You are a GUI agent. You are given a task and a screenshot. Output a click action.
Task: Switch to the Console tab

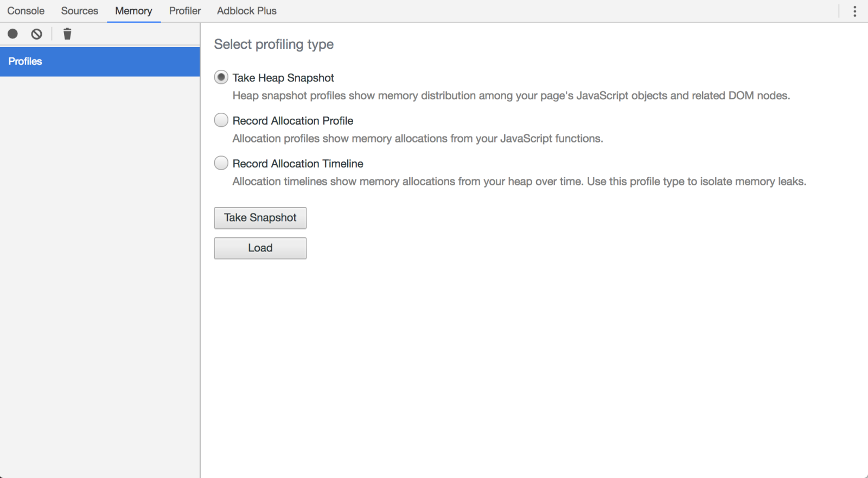(x=26, y=11)
